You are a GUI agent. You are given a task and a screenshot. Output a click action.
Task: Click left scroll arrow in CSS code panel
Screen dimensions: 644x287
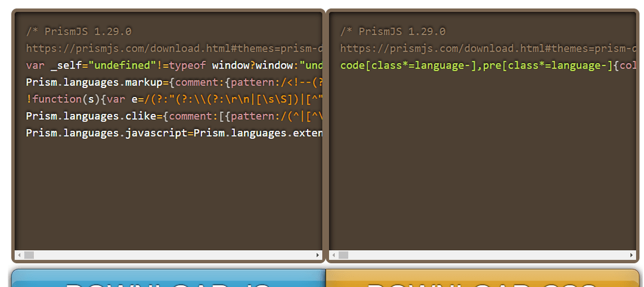click(x=333, y=255)
